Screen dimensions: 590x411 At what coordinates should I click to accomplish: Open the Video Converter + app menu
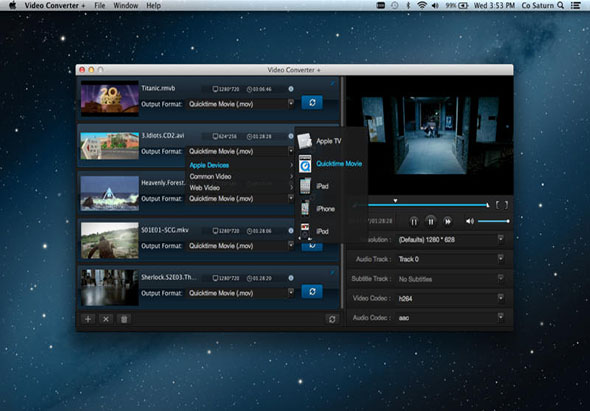[x=55, y=5]
